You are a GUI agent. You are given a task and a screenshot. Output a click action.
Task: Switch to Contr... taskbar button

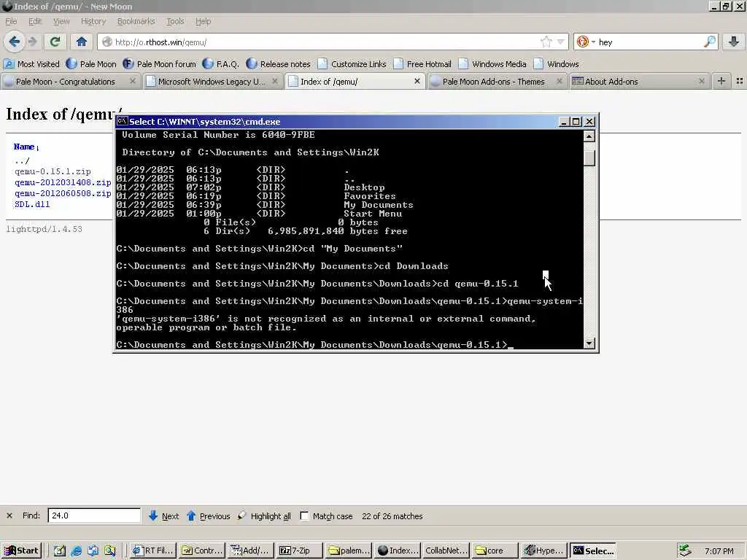pos(202,551)
